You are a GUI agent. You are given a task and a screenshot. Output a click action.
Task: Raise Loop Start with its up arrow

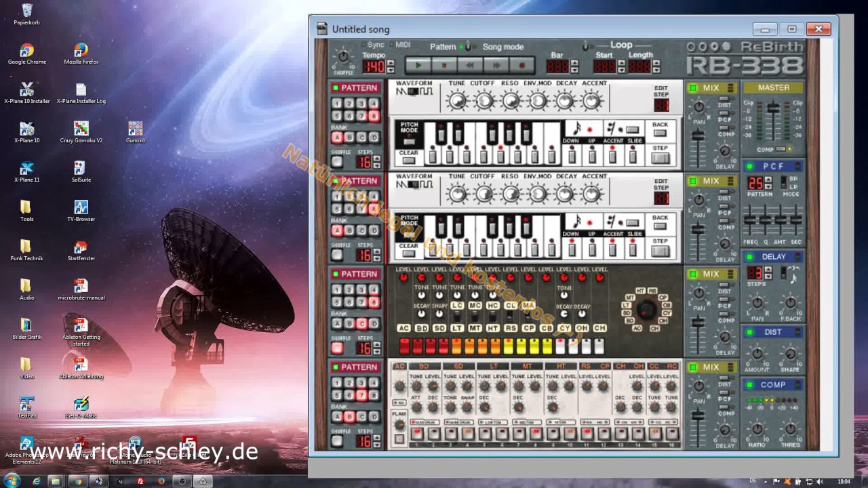[x=621, y=63]
